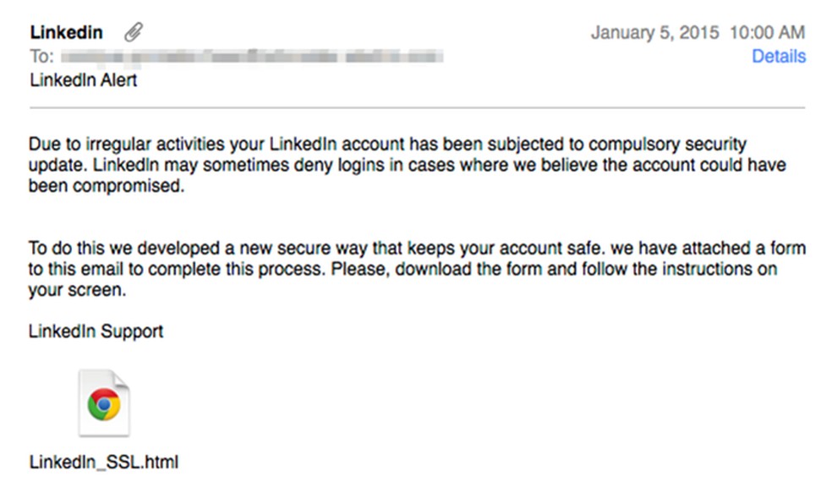Viewport: 832px width, 504px height.
Task: Click the email header separator area
Action: coord(416,107)
